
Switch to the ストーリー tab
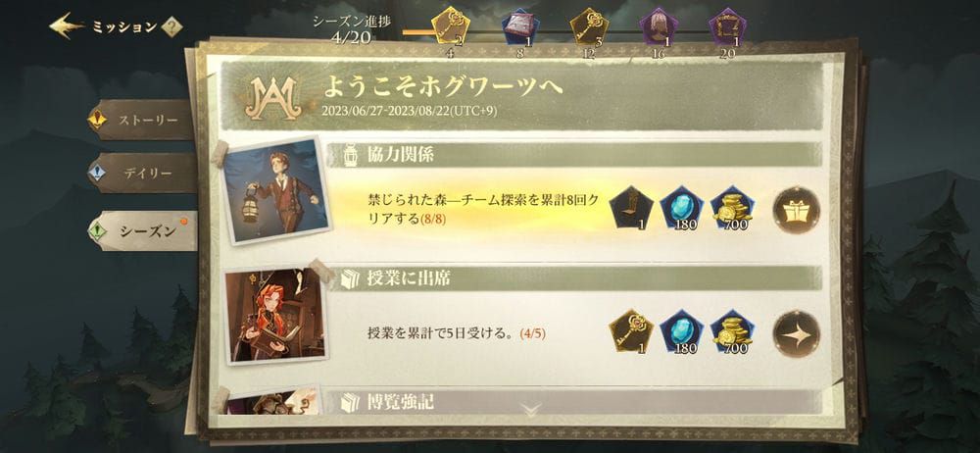click(141, 120)
